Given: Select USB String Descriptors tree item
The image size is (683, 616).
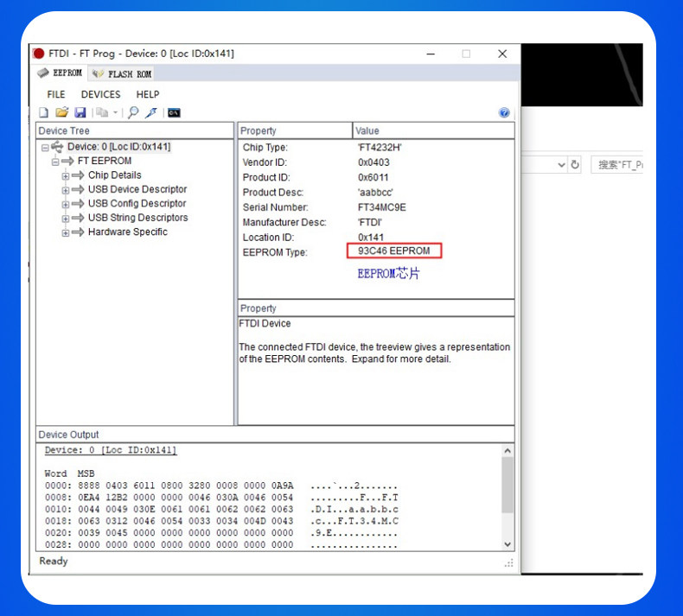Looking at the screenshot, I should [137, 217].
